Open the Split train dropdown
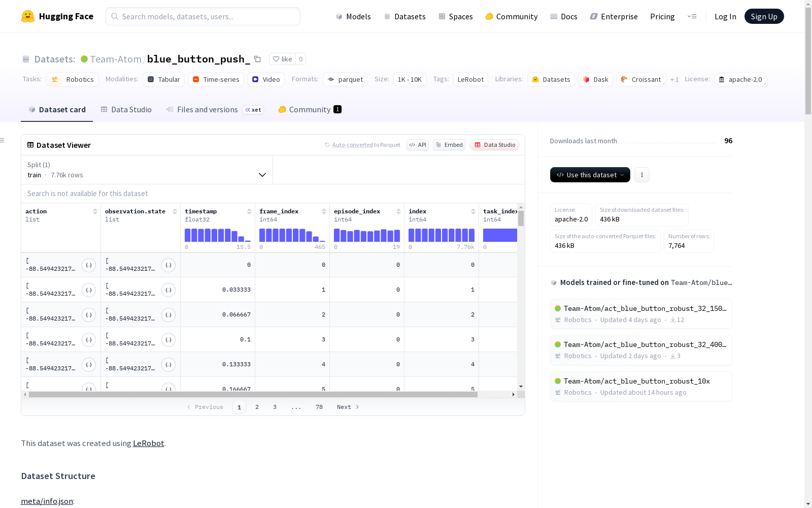 pyautogui.click(x=147, y=170)
